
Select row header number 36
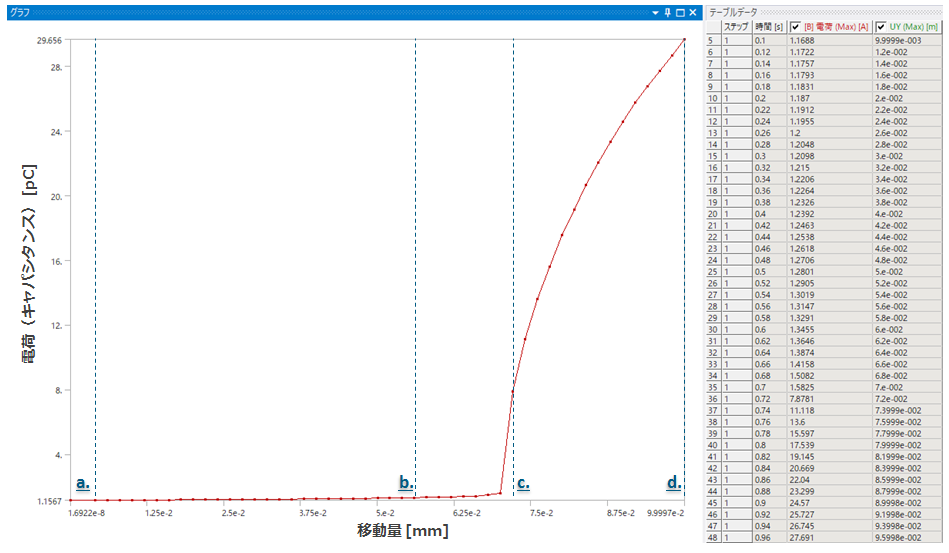(714, 399)
